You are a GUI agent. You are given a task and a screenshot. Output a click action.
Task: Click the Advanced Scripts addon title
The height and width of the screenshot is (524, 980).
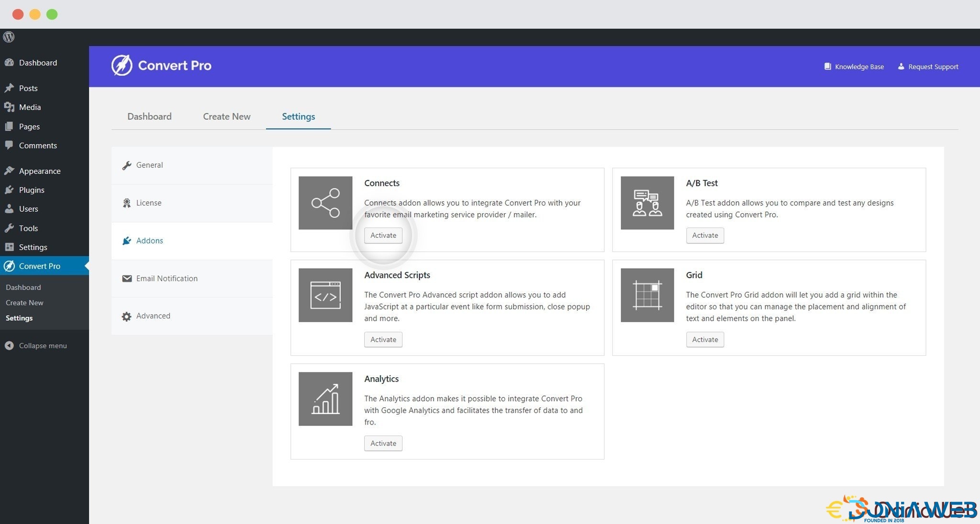(x=397, y=275)
